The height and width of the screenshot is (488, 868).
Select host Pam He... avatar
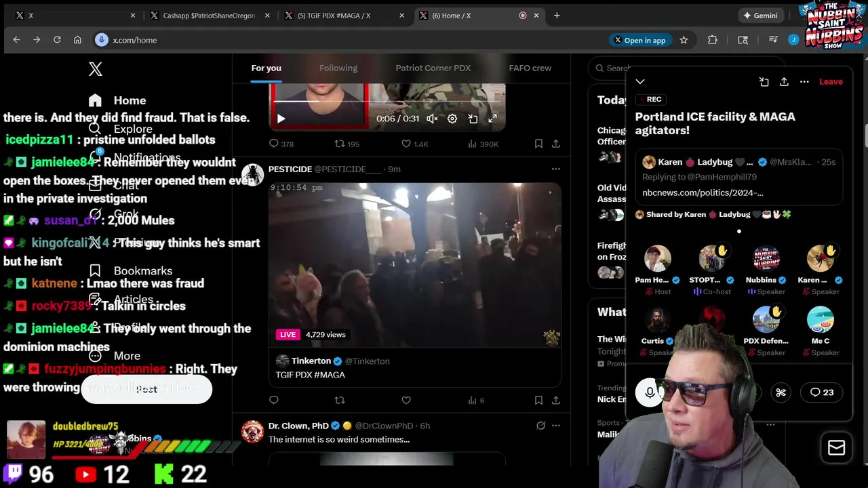[657, 259]
